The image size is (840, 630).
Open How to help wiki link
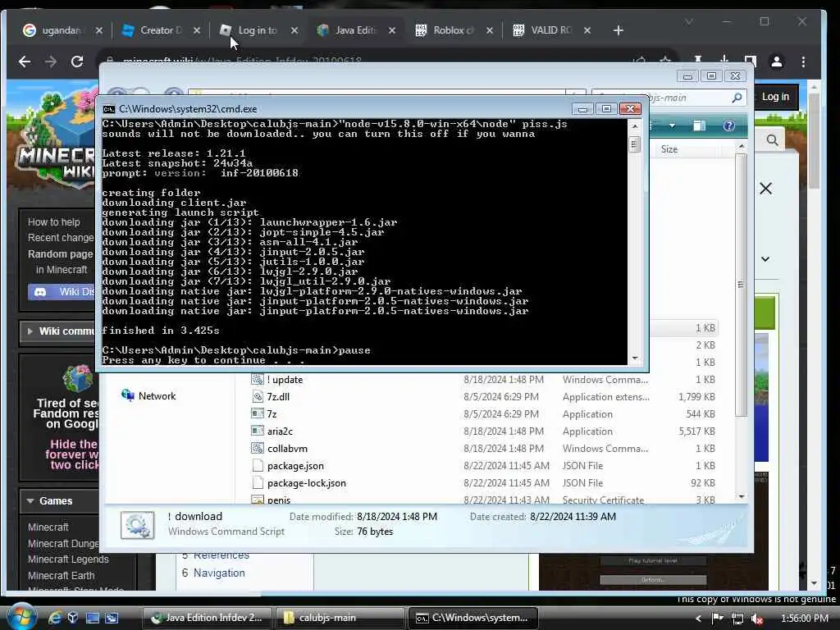tap(53, 221)
